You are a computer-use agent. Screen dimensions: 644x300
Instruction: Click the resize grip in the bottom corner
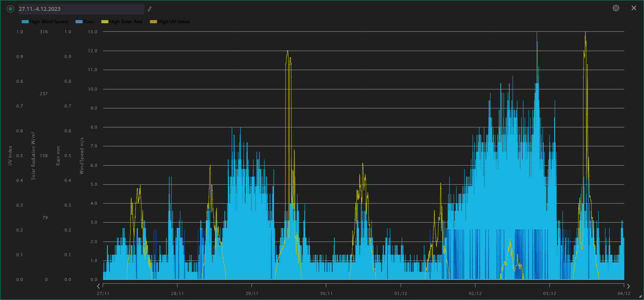coord(640,297)
